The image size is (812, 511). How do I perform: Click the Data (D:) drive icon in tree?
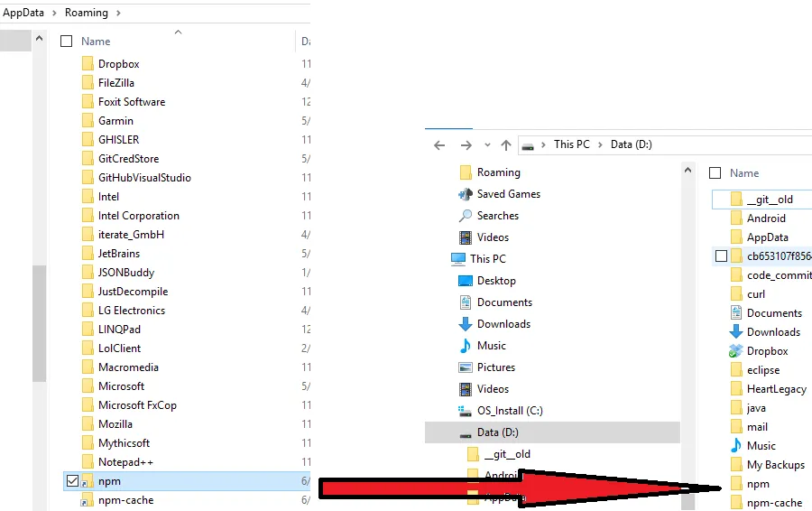466,434
